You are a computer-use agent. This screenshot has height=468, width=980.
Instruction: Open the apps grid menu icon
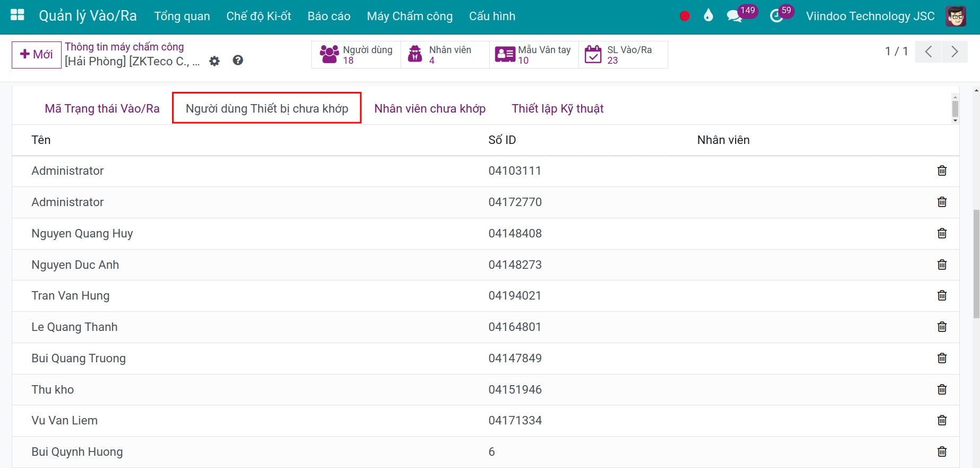[x=18, y=15]
